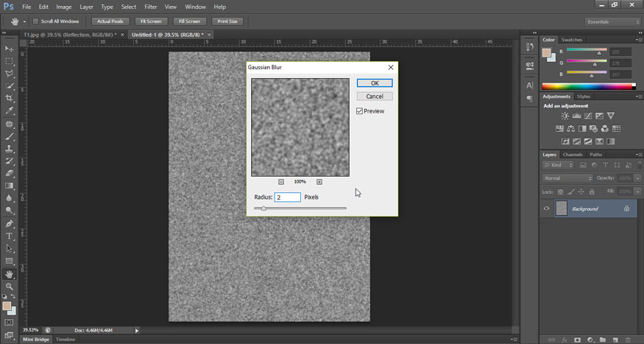Hide the Background layer with eye icon

(546, 208)
